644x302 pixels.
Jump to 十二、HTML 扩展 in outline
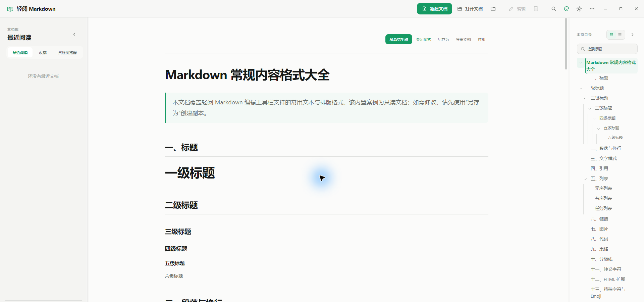tap(608, 279)
